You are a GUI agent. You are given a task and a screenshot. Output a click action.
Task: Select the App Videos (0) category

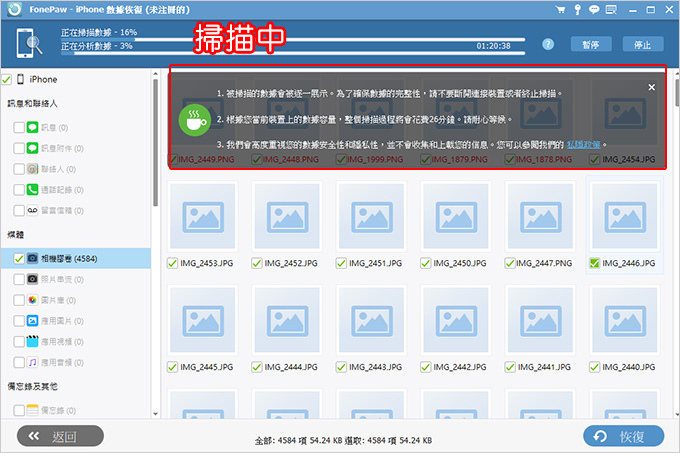[76, 342]
